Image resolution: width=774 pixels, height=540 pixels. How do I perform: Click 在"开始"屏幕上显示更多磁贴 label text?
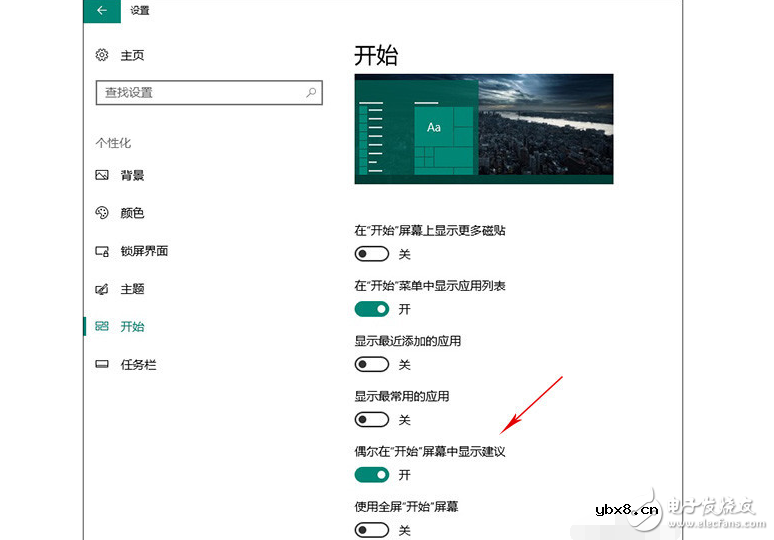430,231
